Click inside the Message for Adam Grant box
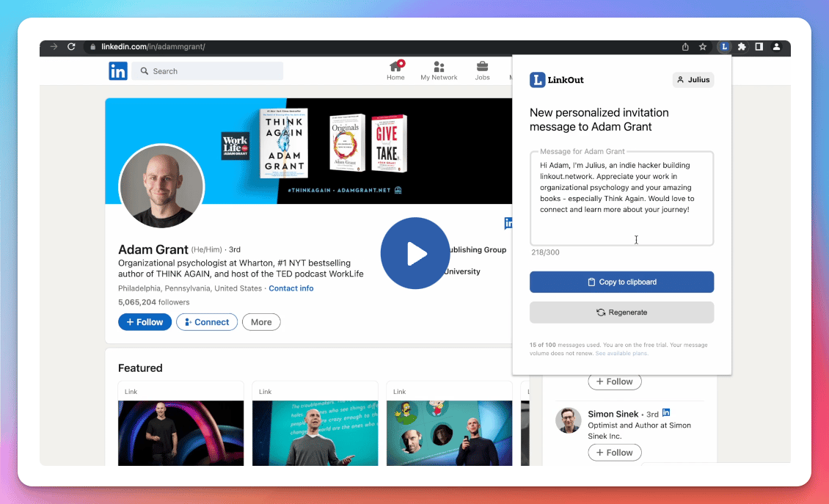Image resolution: width=829 pixels, height=504 pixels. (x=622, y=199)
